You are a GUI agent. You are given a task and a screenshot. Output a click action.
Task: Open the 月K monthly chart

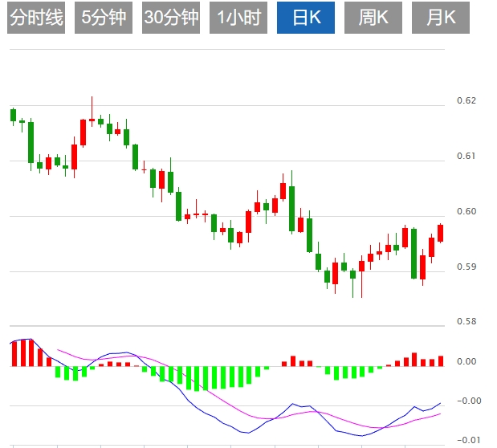point(441,18)
